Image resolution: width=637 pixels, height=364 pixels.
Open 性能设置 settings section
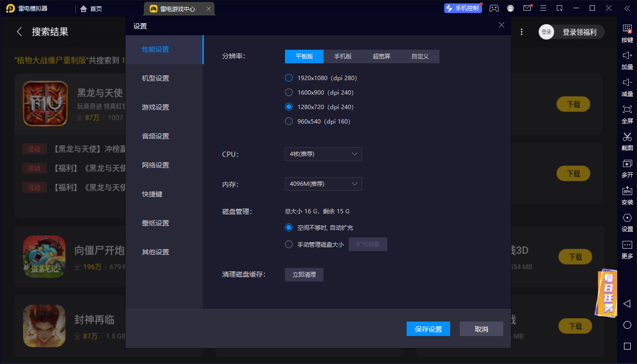[164, 50]
